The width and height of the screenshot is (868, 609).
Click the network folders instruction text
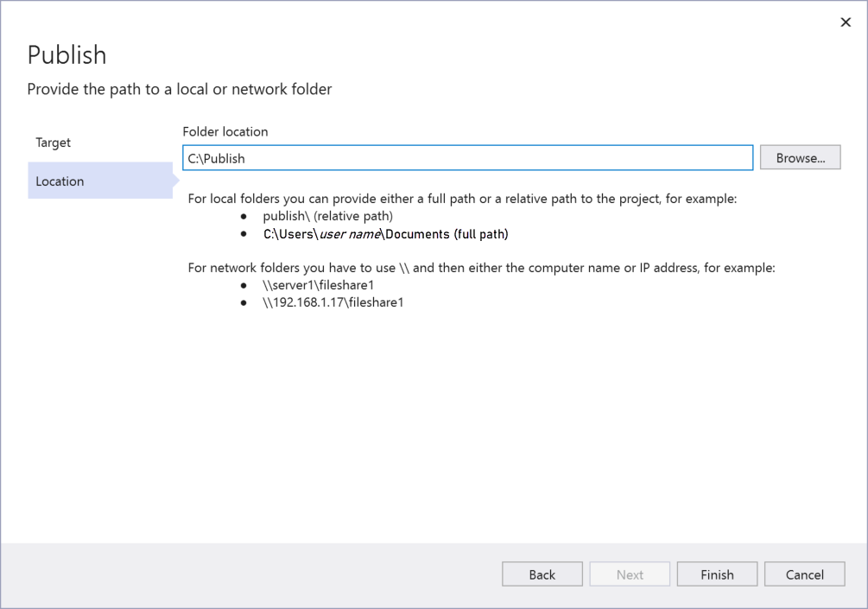[481, 267]
